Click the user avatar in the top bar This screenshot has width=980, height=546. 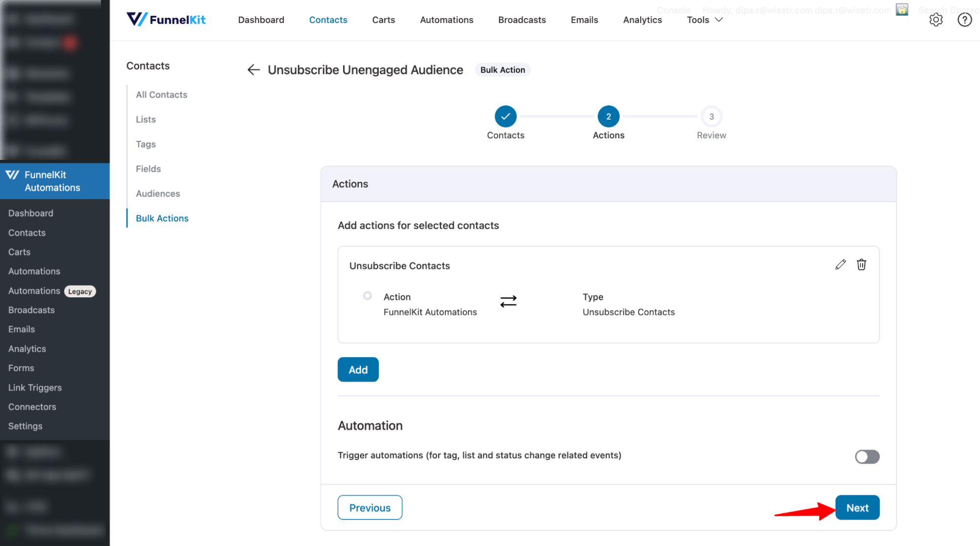[902, 10]
